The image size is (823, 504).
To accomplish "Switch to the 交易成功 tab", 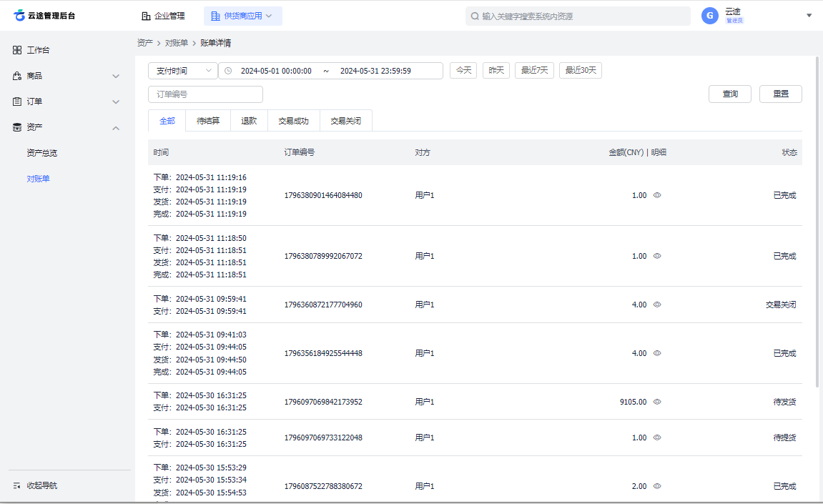I will click(x=293, y=121).
